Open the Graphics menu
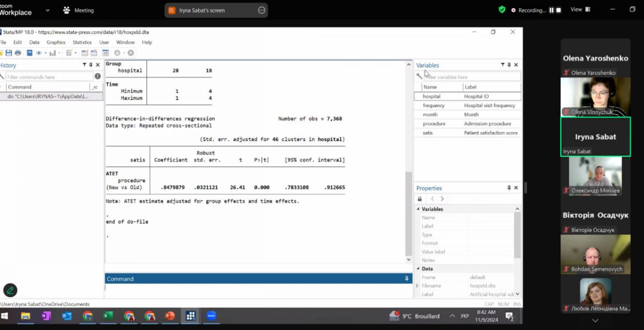 pyautogui.click(x=56, y=42)
